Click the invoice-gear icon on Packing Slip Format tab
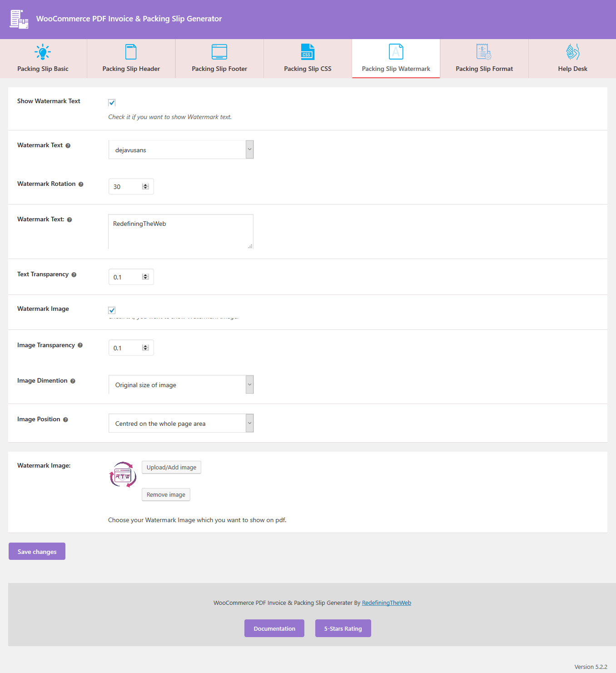 point(483,52)
